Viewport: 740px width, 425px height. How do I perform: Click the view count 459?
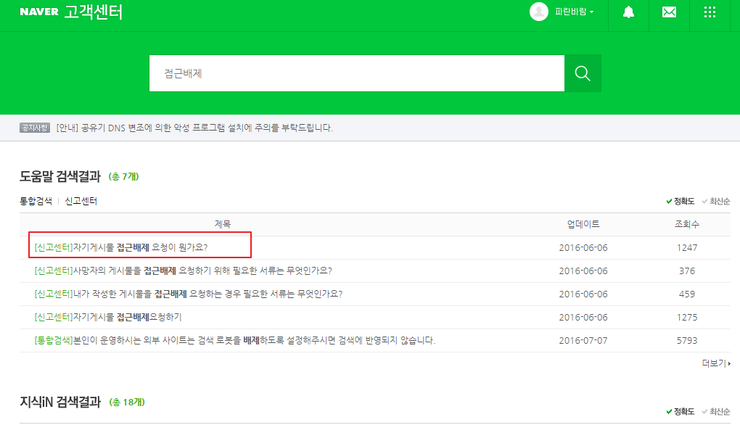(x=687, y=294)
